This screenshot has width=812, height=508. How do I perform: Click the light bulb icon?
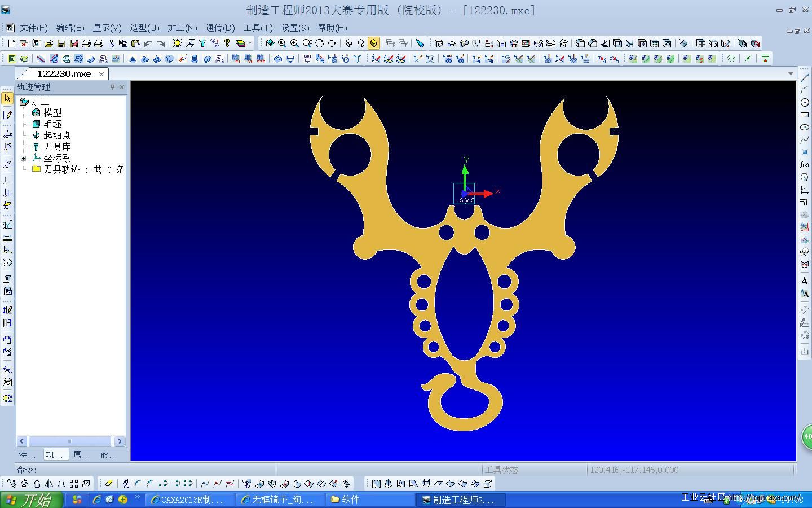[x=177, y=43]
